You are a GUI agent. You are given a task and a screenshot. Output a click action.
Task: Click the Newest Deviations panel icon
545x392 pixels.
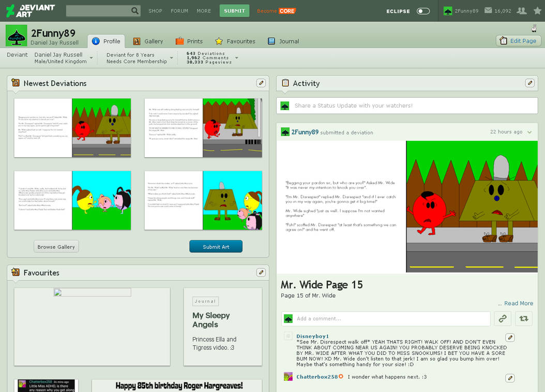(x=16, y=83)
